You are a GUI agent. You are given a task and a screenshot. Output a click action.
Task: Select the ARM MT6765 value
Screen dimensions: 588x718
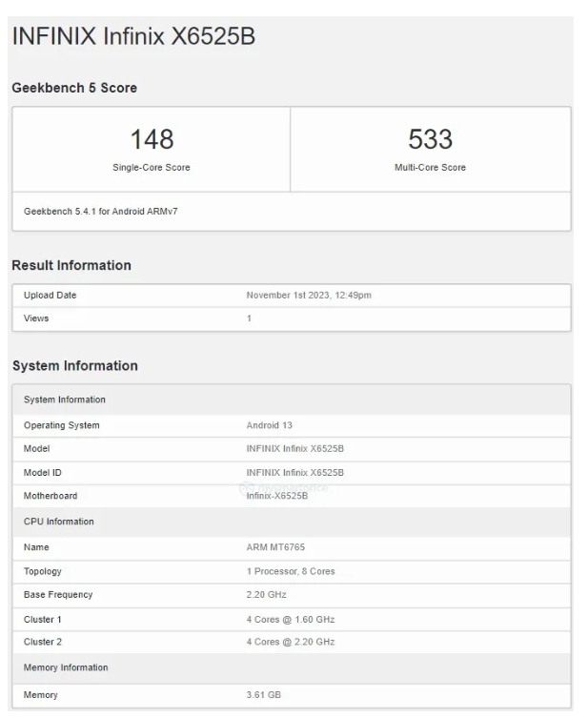275,547
